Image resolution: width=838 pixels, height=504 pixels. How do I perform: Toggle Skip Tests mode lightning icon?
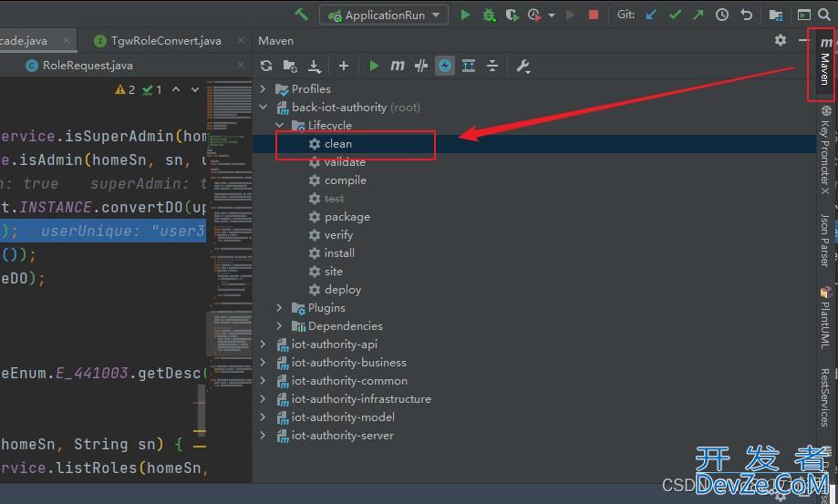[x=445, y=66]
